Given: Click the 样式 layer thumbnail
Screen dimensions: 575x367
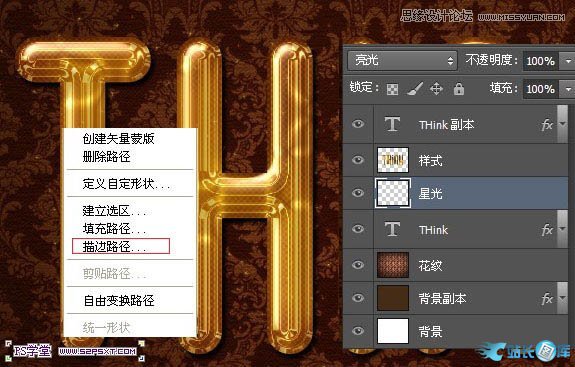Looking at the screenshot, I should tap(393, 160).
